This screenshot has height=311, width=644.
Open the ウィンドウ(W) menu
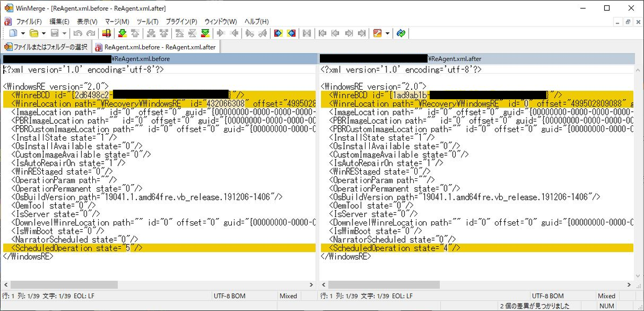pyautogui.click(x=220, y=21)
